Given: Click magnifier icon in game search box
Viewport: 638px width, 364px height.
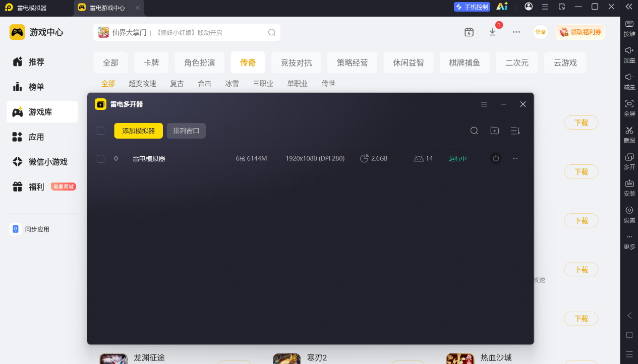Looking at the screenshot, I should coord(272,32).
